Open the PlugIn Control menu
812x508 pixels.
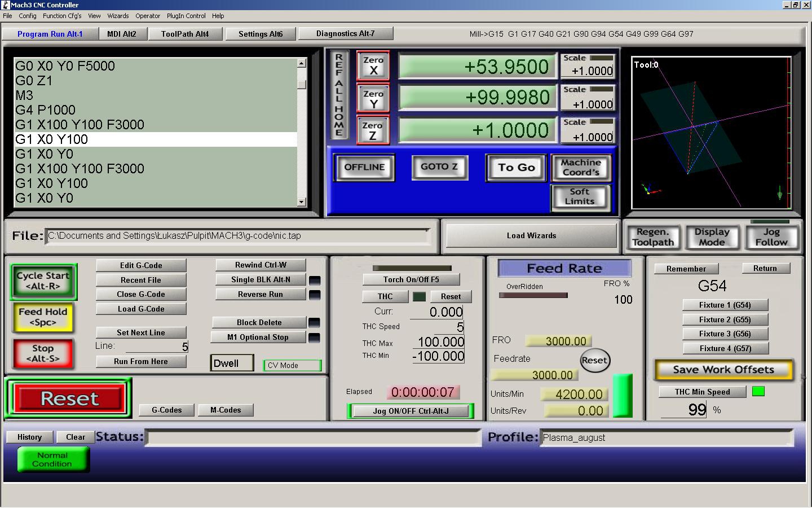coord(186,16)
